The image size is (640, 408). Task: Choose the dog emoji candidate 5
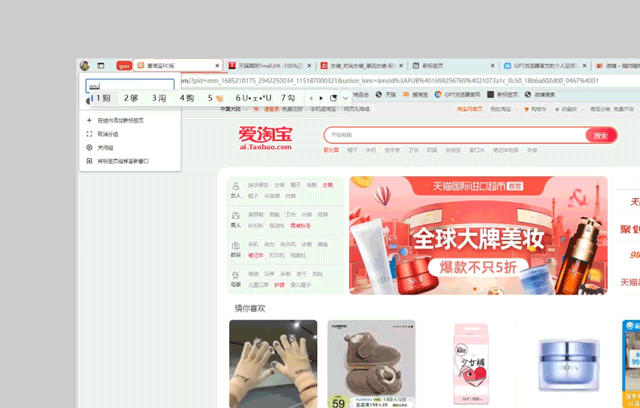coord(216,98)
